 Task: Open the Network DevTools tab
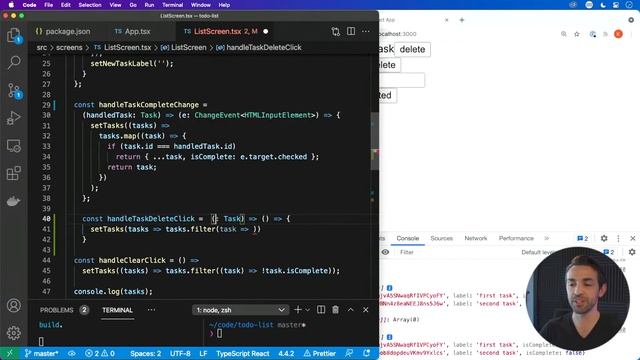click(x=476, y=238)
